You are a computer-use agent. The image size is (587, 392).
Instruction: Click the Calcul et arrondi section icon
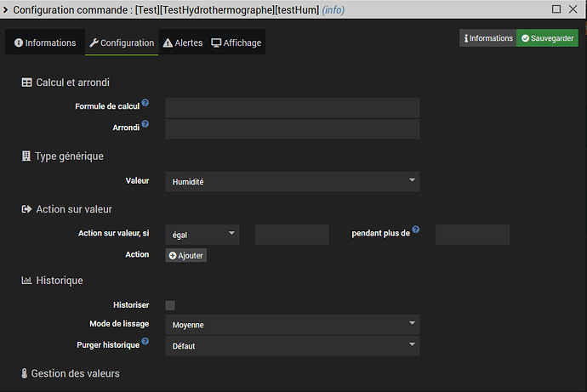coord(26,82)
